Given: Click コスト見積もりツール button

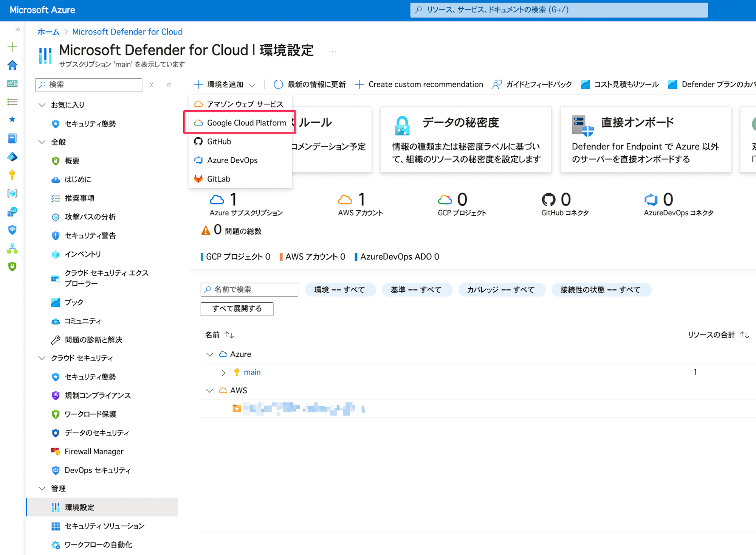Looking at the screenshot, I should click(x=620, y=84).
